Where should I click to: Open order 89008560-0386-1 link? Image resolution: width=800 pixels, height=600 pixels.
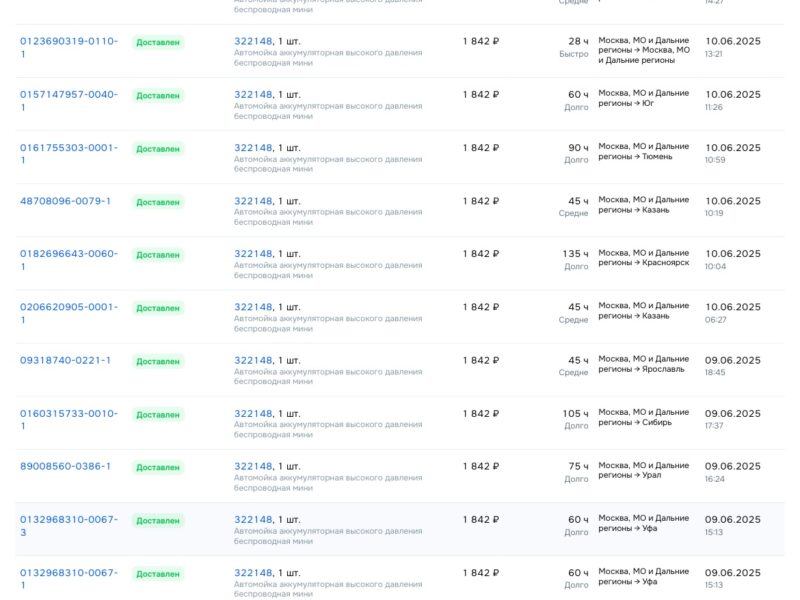tap(65, 466)
